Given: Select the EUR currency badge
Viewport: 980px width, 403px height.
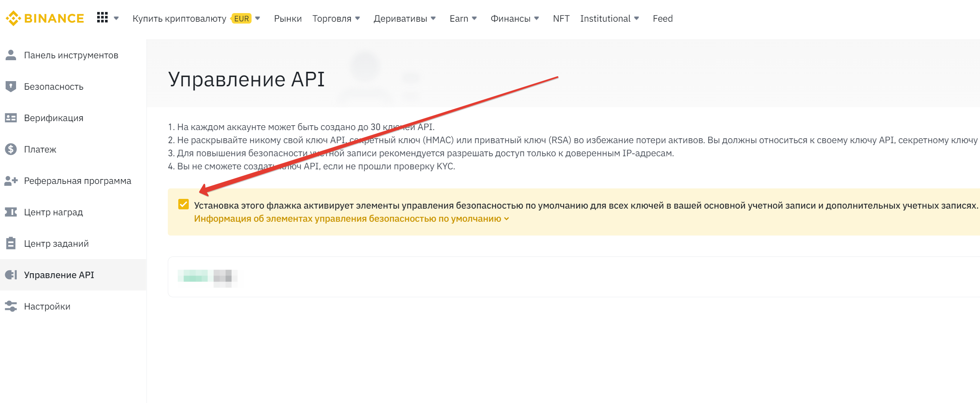Looking at the screenshot, I should 241,19.
